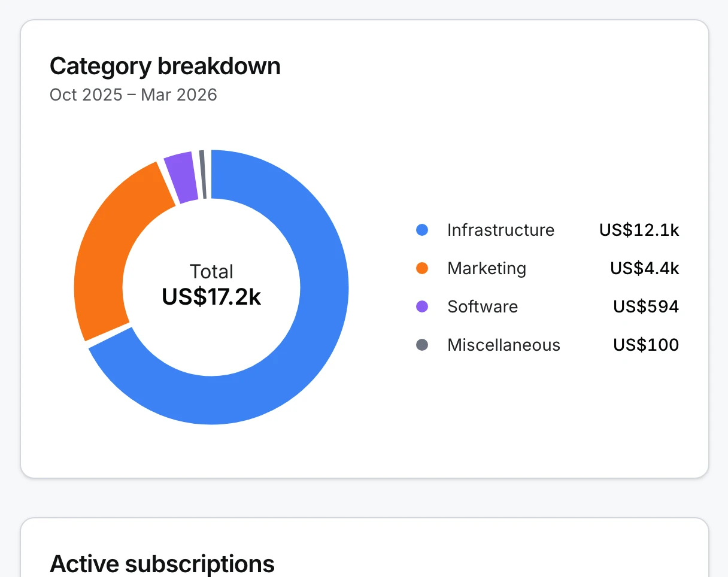
Task: Click the orange color swatch beside Marketing
Action: 421,268
